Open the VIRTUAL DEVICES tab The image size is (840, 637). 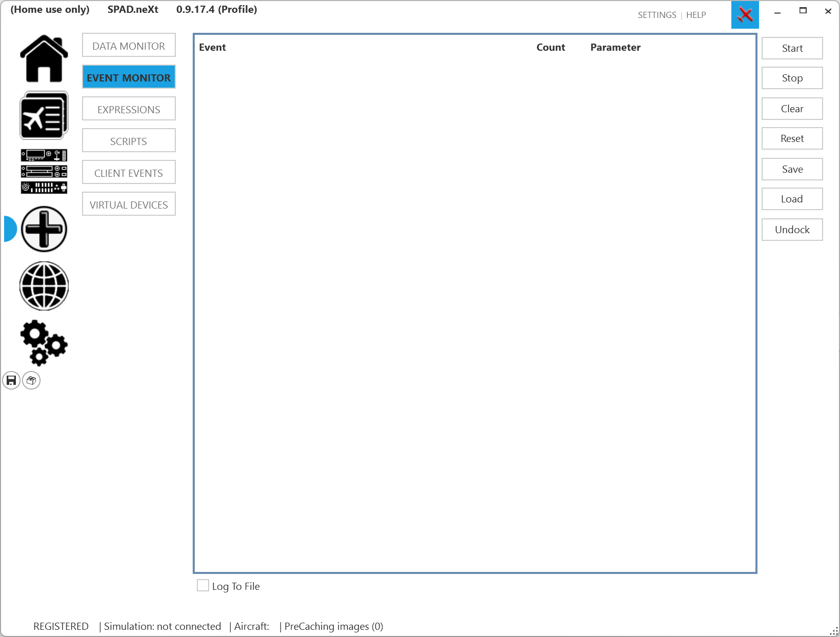pyautogui.click(x=129, y=204)
